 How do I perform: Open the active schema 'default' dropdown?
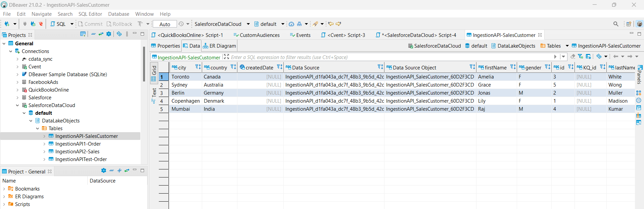282,24
